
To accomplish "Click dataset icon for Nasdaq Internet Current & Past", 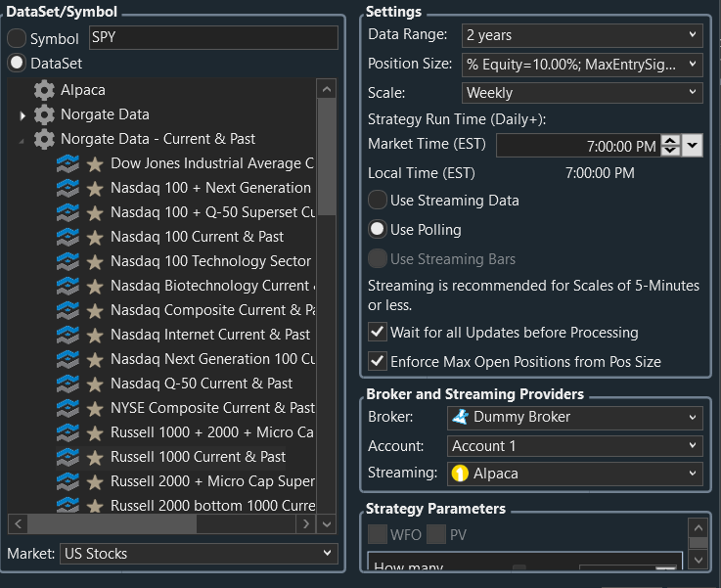I will tap(68, 335).
